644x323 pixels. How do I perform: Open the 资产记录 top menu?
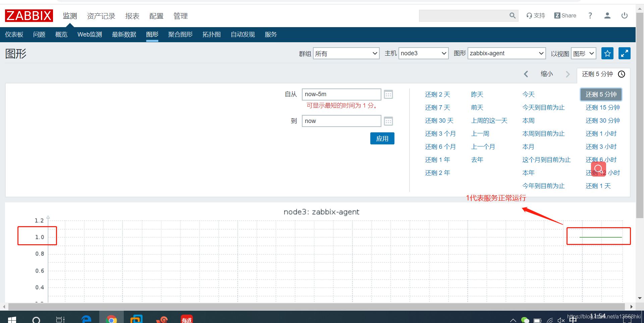[x=101, y=16]
